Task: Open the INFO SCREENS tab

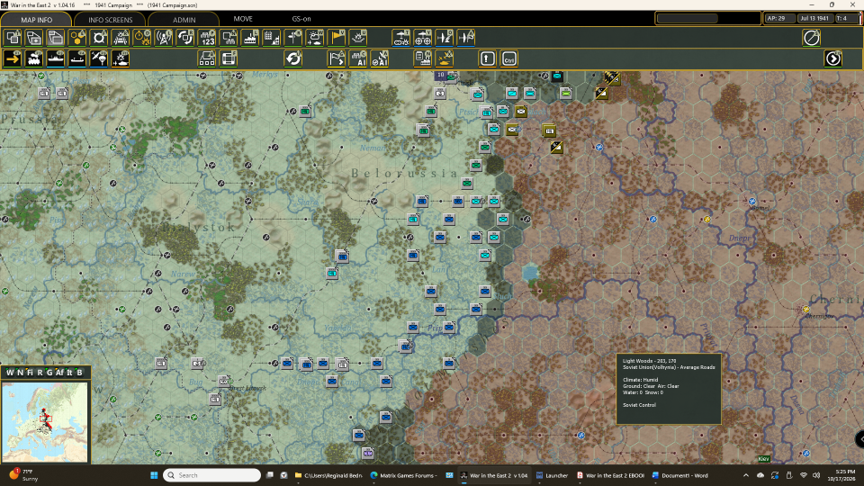Action: pyautogui.click(x=110, y=19)
